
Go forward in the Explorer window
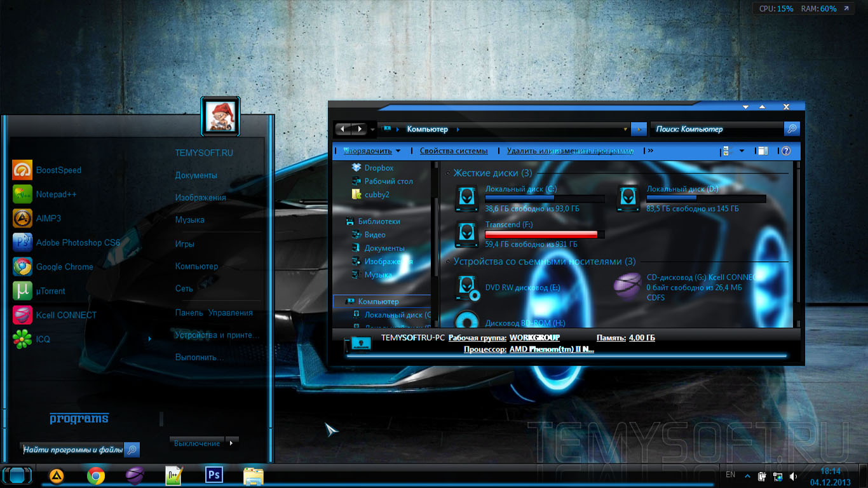360,129
